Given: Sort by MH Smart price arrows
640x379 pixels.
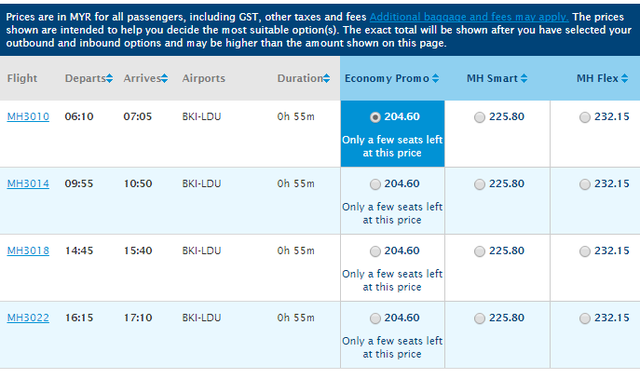Looking at the screenshot, I should click(x=524, y=78).
